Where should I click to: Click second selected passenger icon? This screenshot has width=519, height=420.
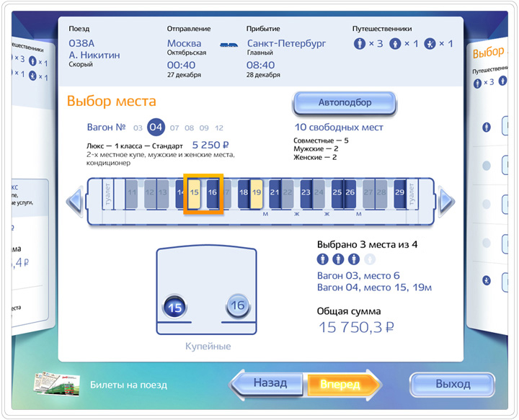(338, 259)
